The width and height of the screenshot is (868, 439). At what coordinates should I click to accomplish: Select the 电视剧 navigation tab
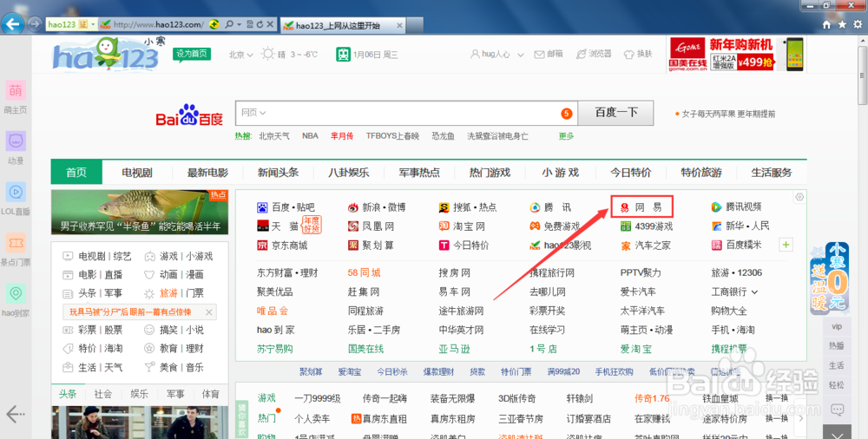[x=137, y=172]
